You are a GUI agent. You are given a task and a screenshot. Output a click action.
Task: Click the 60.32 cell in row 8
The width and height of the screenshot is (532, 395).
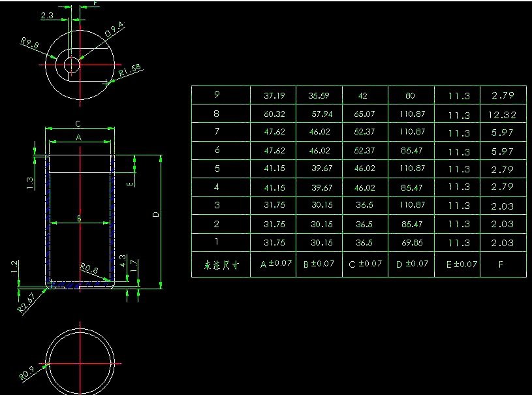(274, 114)
